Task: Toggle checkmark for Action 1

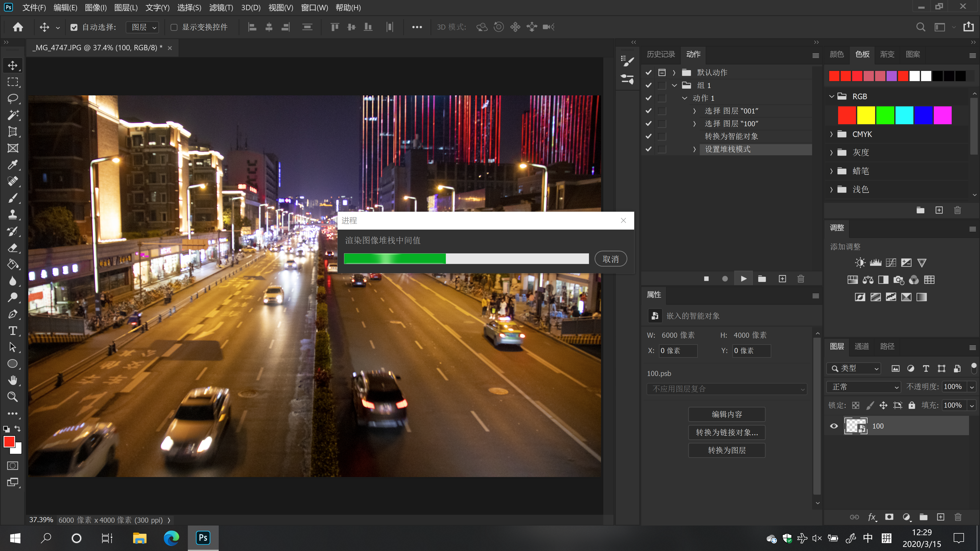Action: click(x=649, y=98)
